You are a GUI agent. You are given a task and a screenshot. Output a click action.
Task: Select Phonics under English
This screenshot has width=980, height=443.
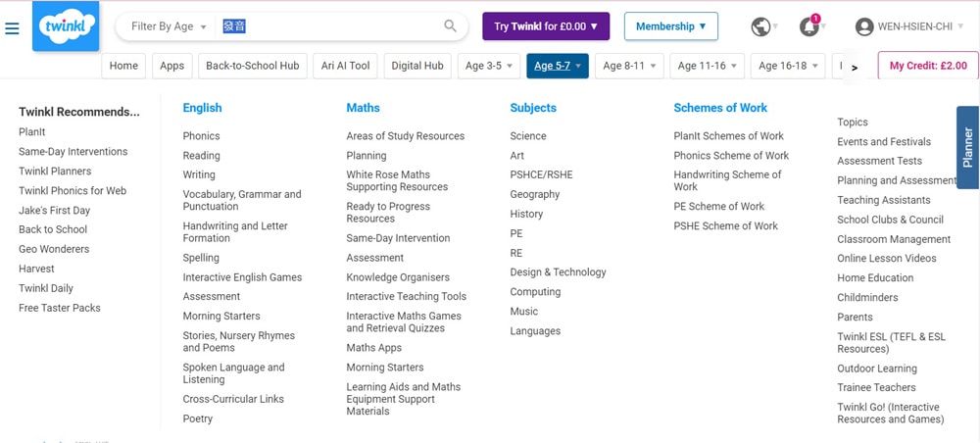point(201,135)
